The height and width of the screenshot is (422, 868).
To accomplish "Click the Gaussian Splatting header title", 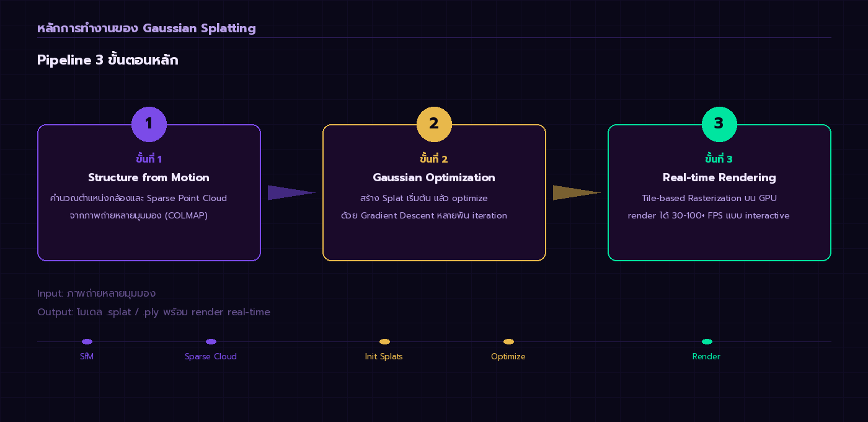I will pos(146,28).
